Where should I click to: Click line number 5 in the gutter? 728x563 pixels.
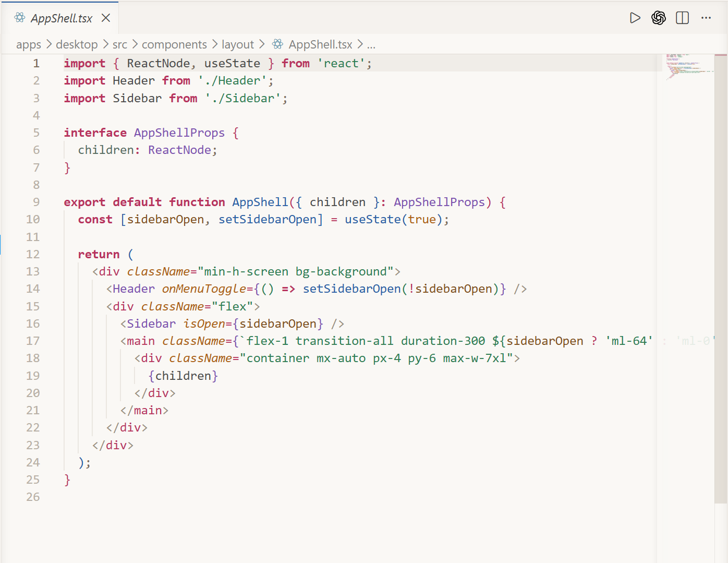[36, 133]
